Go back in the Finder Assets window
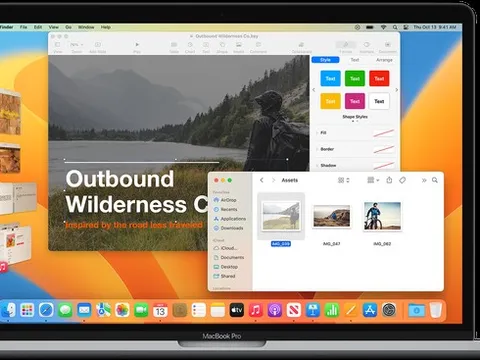Screen dimensions: 480x360 pyautogui.click(x=262, y=180)
